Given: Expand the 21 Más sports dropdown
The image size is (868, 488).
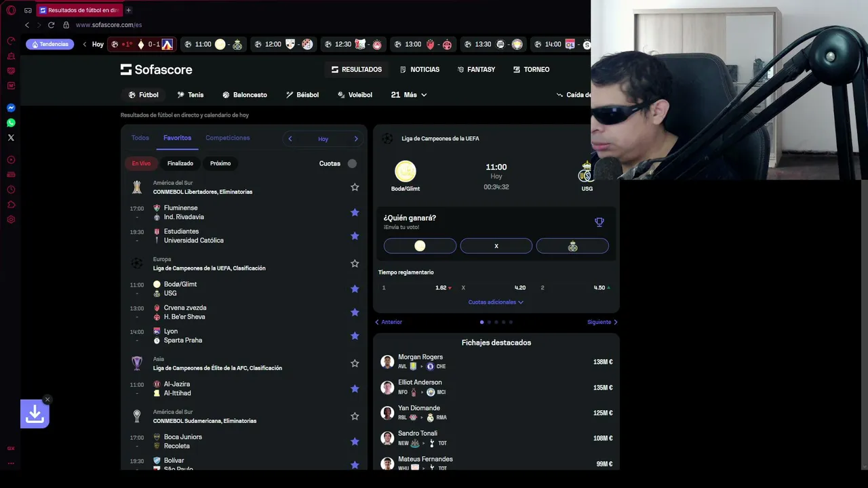Looking at the screenshot, I should pyautogui.click(x=409, y=95).
